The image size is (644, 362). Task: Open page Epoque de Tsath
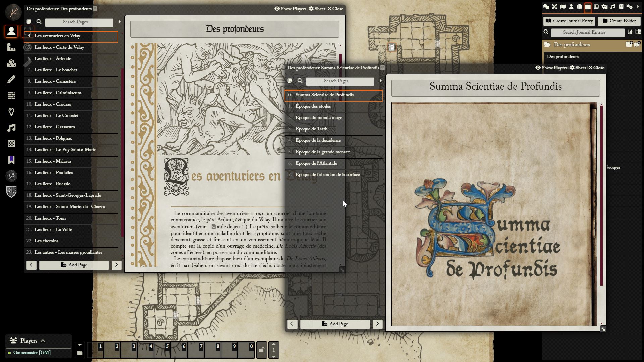pyautogui.click(x=311, y=129)
